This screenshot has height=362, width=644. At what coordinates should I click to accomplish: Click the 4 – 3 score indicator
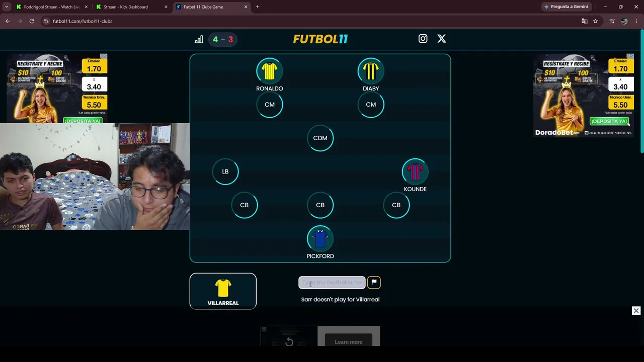[x=223, y=39]
